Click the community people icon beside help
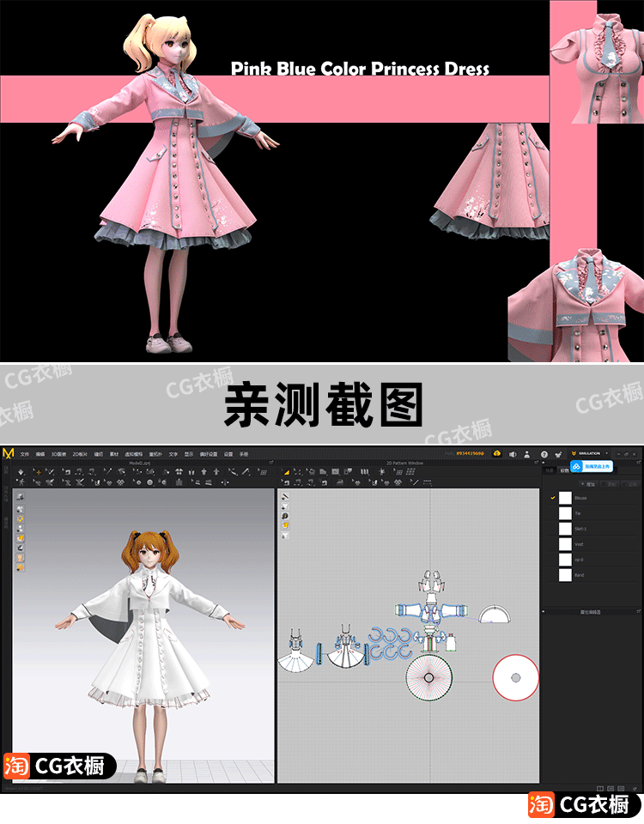 point(558,454)
